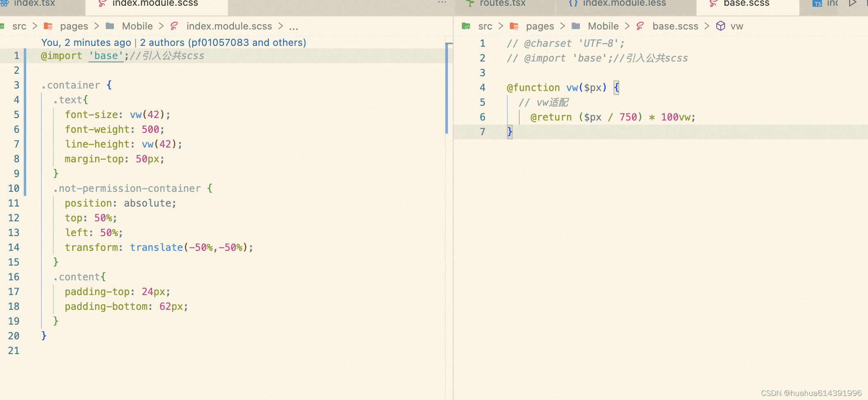The height and width of the screenshot is (400, 868).
Task: Open Mobile in the right breadcrumb
Action: click(603, 26)
